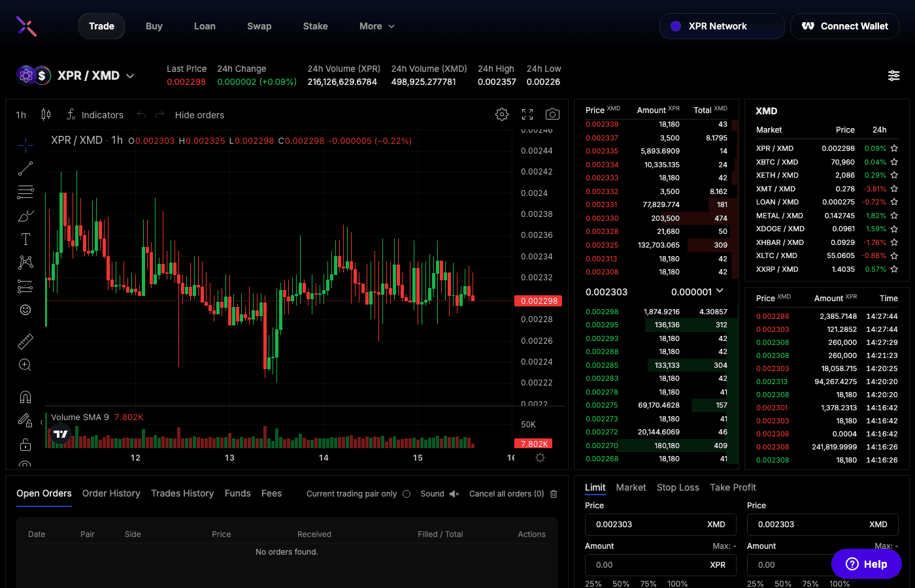Switch to the Market order tab

coord(631,487)
